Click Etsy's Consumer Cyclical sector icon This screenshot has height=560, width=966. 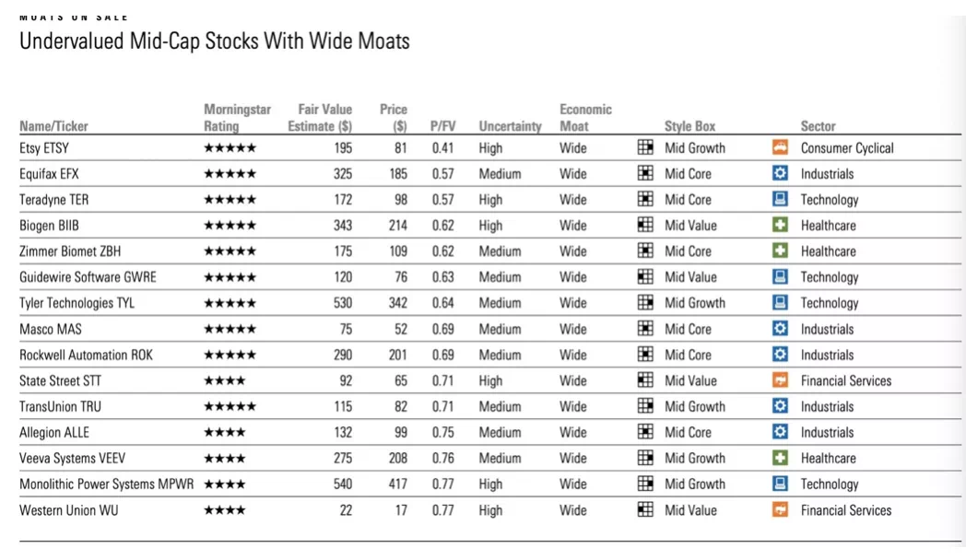(780, 147)
